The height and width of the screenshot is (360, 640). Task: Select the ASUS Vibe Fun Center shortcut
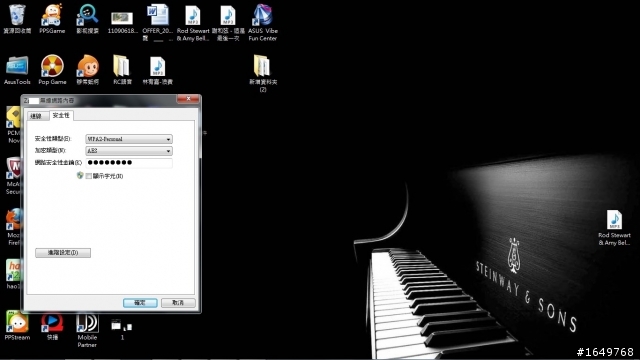pos(263,22)
